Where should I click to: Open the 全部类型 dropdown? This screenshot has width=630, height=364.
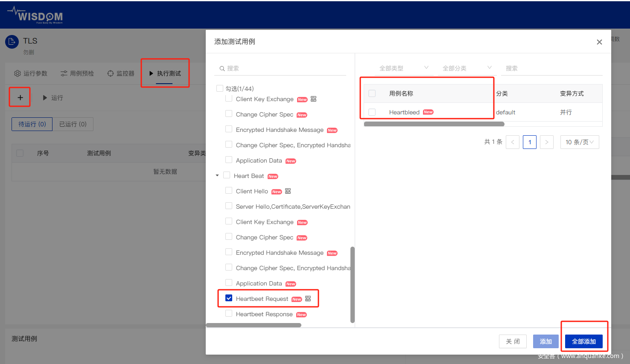404,68
